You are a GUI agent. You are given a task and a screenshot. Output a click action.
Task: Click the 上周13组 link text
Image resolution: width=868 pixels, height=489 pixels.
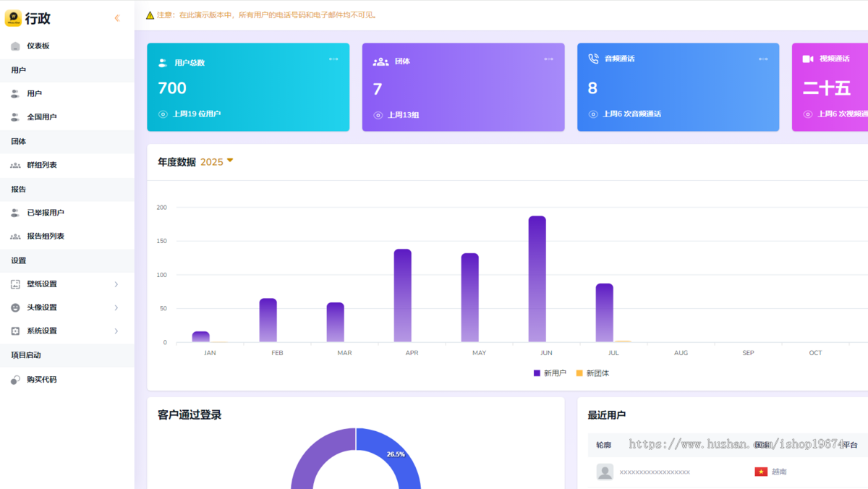[x=403, y=115]
